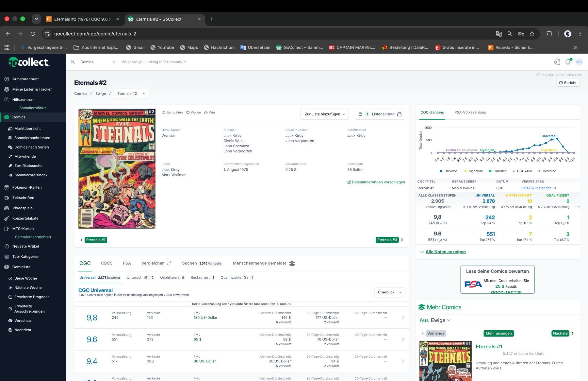
Task: Switch to Unterschrift 19 subtab
Action: tap(140, 278)
